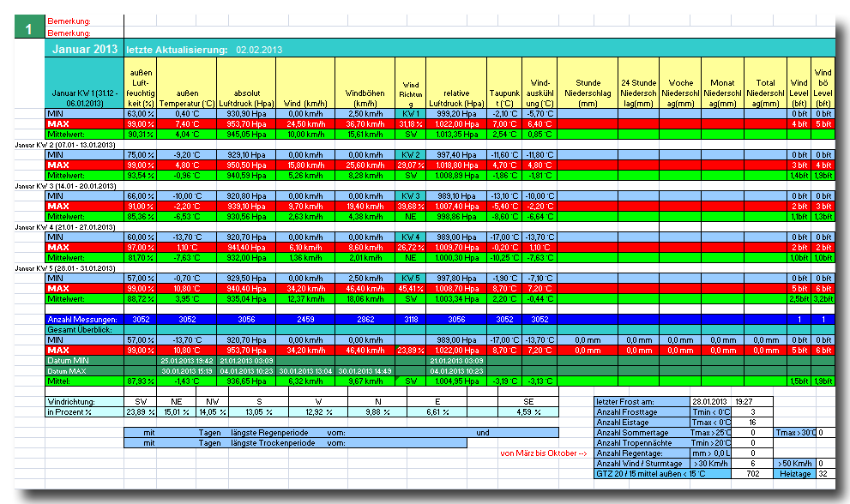Viewport: 850px width, 504px height.
Task: Select the 'außen Temperatur (°C)' column header
Action: pyautogui.click(x=187, y=83)
